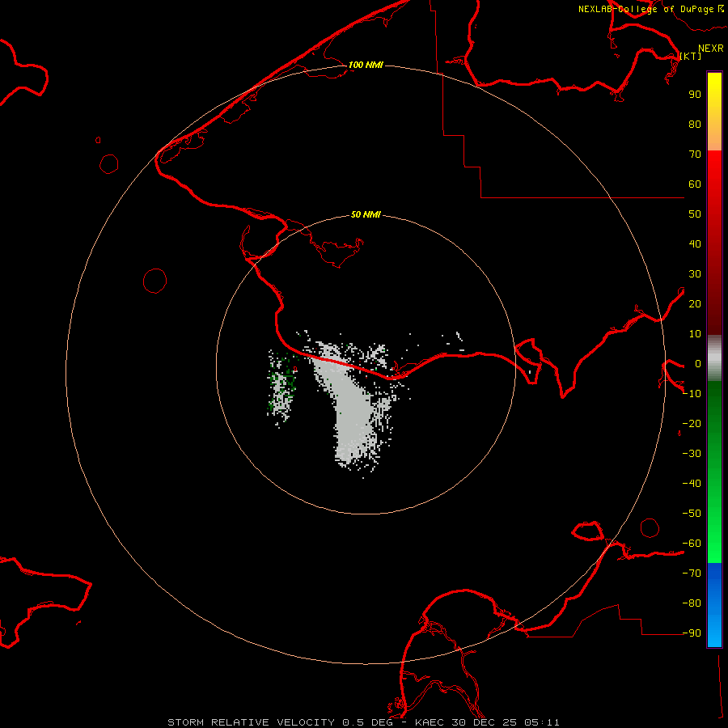Click the 40 value on the velocity scale
The height and width of the screenshot is (728, 728).
tap(695, 243)
